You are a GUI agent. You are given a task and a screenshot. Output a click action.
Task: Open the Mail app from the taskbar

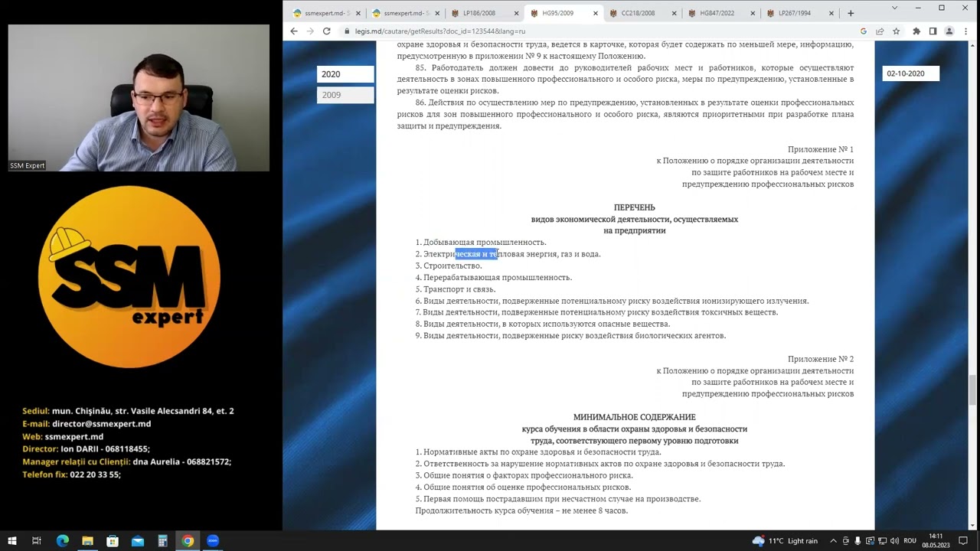tap(138, 541)
